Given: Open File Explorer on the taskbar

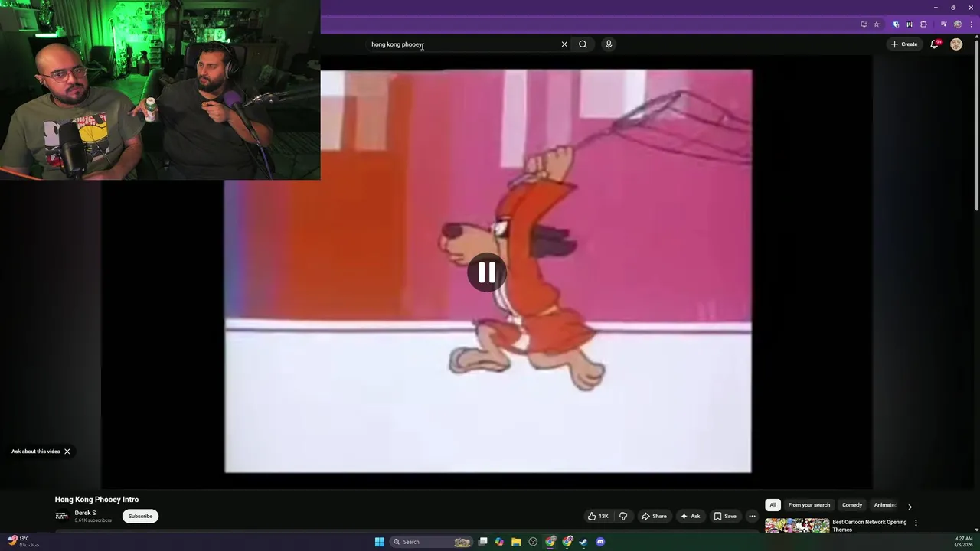Looking at the screenshot, I should tap(516, 542).
